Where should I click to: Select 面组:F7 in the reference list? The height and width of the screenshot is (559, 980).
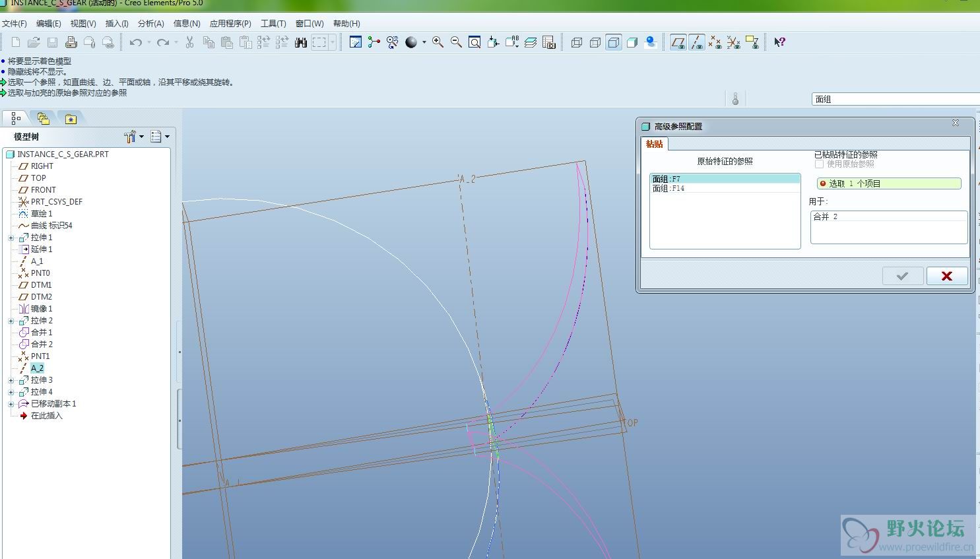[x=725, y=179]
